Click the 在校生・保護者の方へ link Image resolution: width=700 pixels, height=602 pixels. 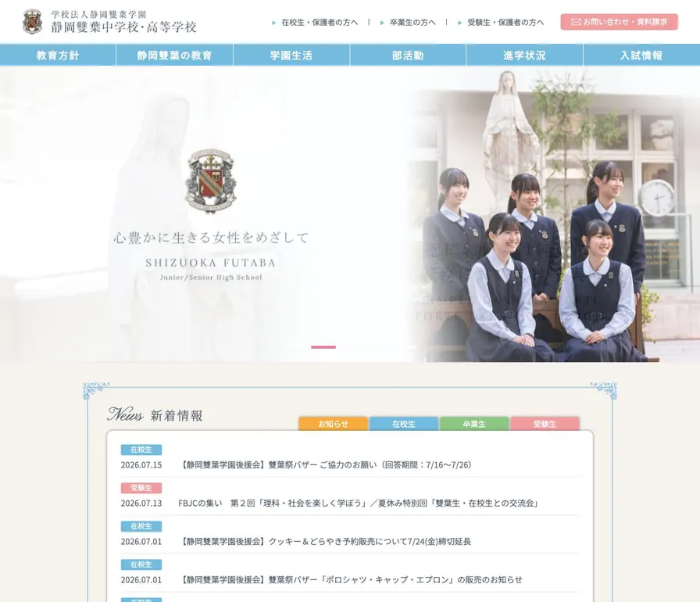tap(320, 23)
